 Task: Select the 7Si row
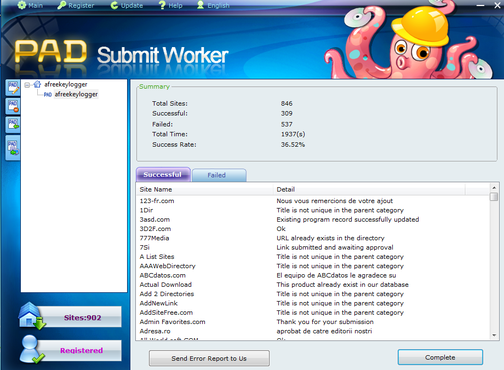coord(312,248)
